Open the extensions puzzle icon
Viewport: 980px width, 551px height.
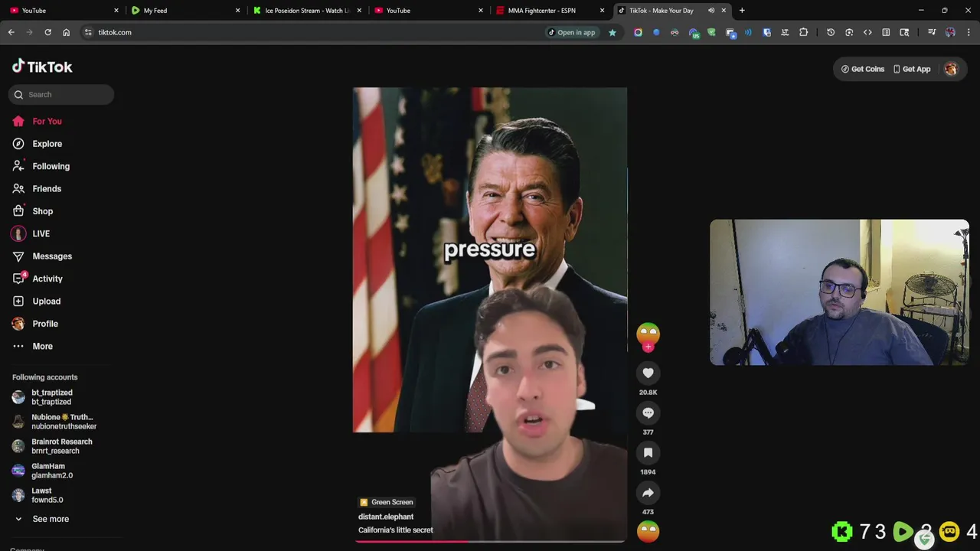coord(803,32)
